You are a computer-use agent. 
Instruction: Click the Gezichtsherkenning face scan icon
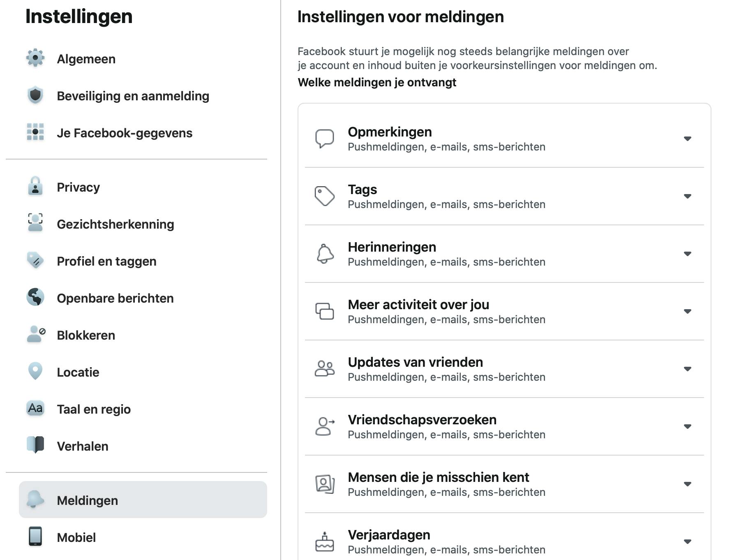[35, 223]
